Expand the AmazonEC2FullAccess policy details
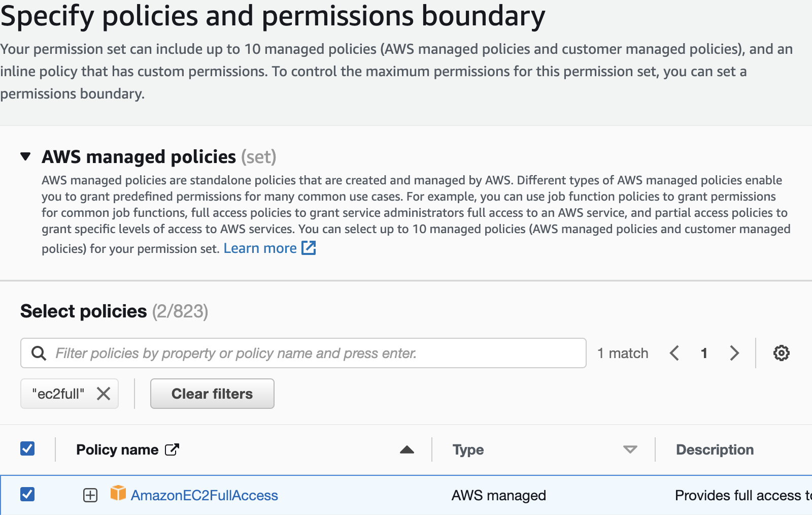The width and height of the screenshot is (812, 515). (x=90, y=495)
